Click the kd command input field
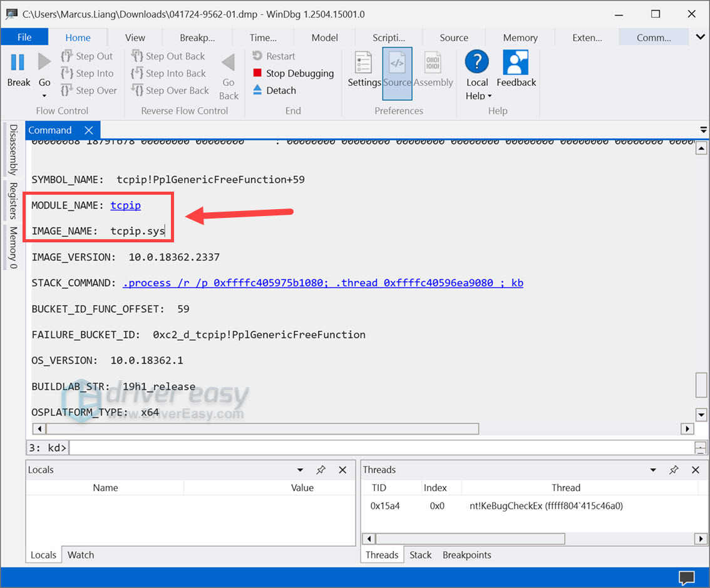The width and height of the screenshot is (710, 588). tap(381, 448)
